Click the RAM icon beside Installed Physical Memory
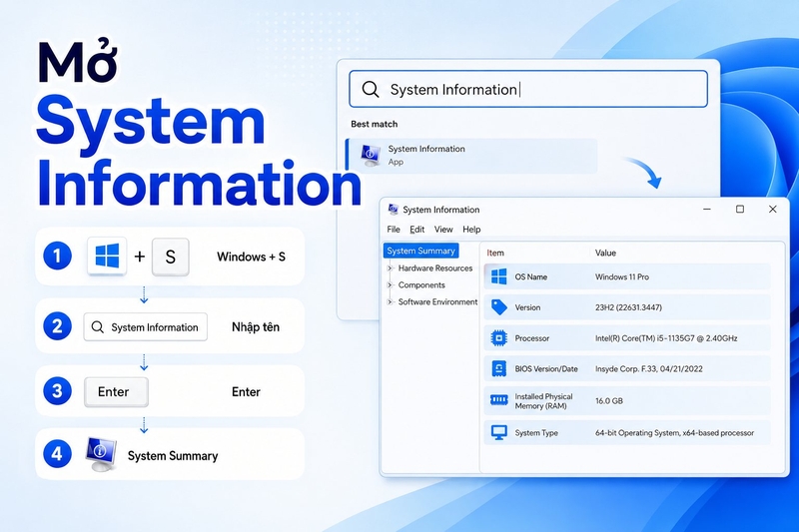Screen dimensions: 799x532 coord(498,400)
